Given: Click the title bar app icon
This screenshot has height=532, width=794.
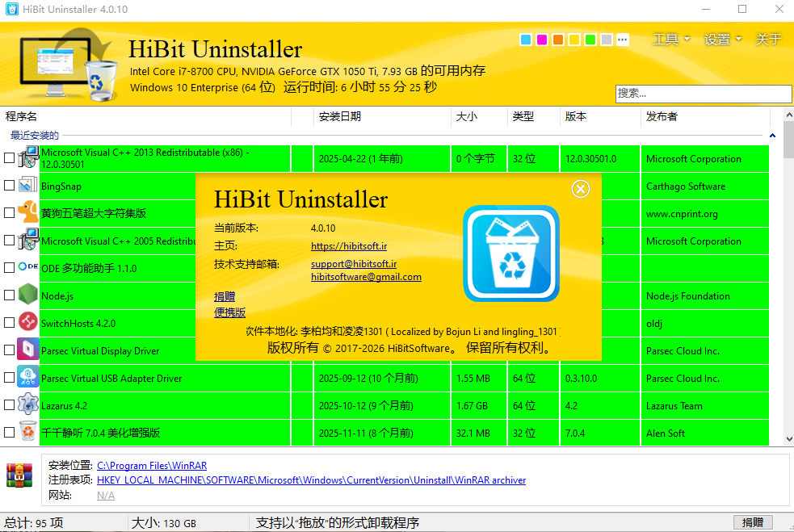Looking at the screenshot, I should [x=11, y=9].
